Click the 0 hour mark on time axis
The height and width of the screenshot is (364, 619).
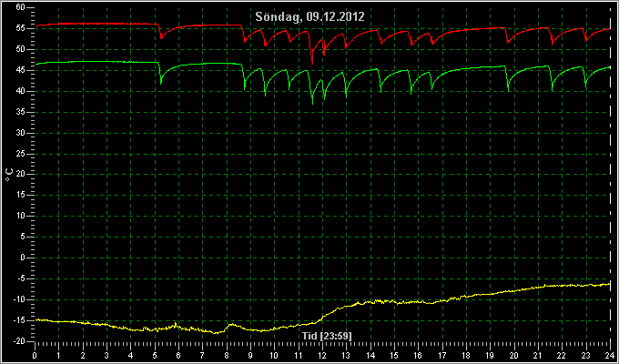(36, 355)
